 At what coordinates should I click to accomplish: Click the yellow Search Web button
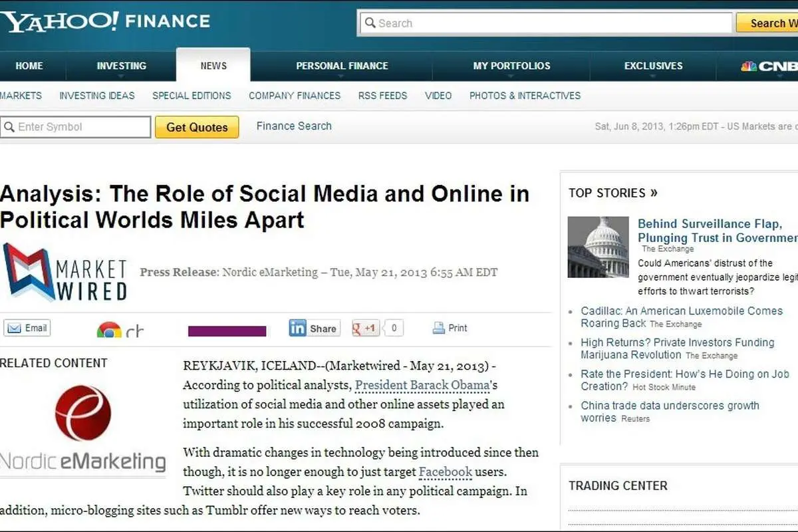click(767, 23)
